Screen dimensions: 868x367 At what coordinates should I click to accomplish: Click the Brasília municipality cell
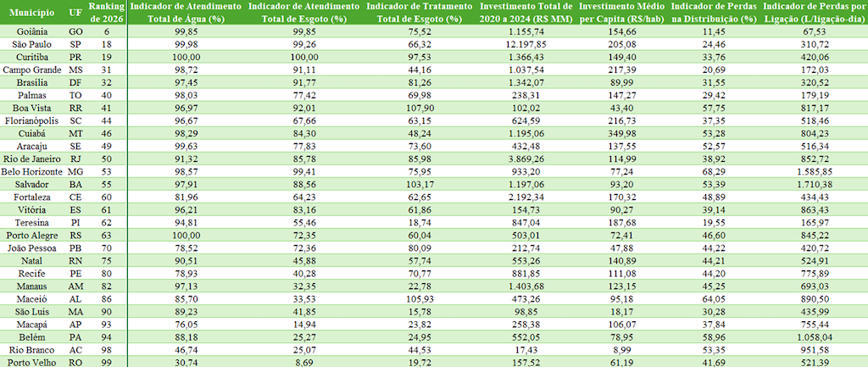[32, 82]
